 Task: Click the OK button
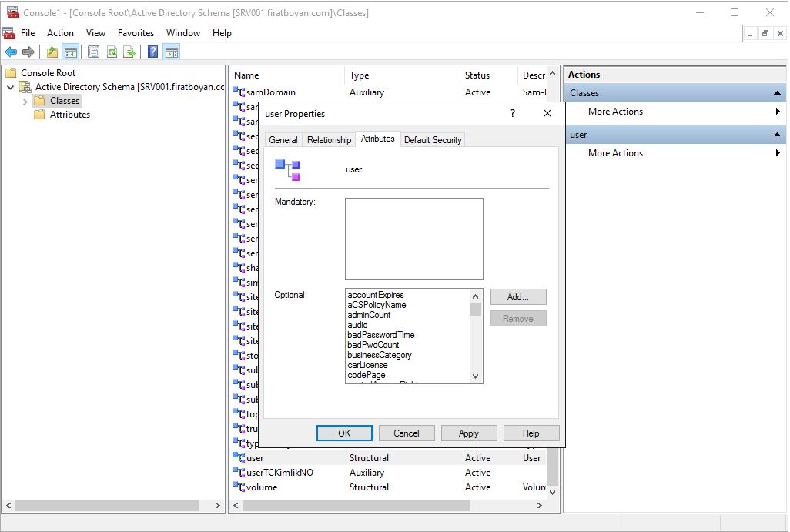click(344, 433)
